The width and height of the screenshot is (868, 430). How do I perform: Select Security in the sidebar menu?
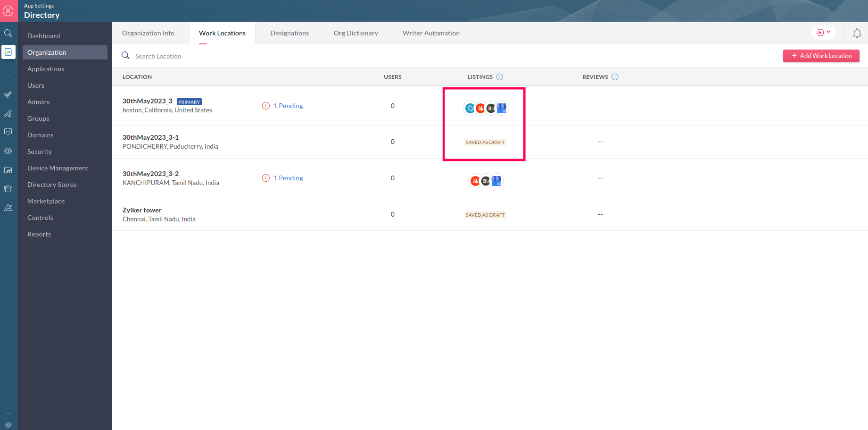click(40, 152)
